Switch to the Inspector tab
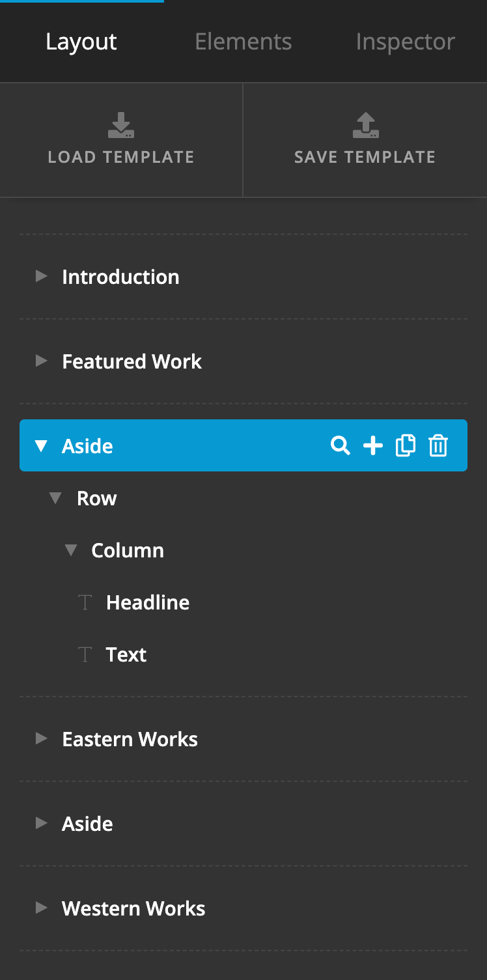 click(x=405, y=41)
